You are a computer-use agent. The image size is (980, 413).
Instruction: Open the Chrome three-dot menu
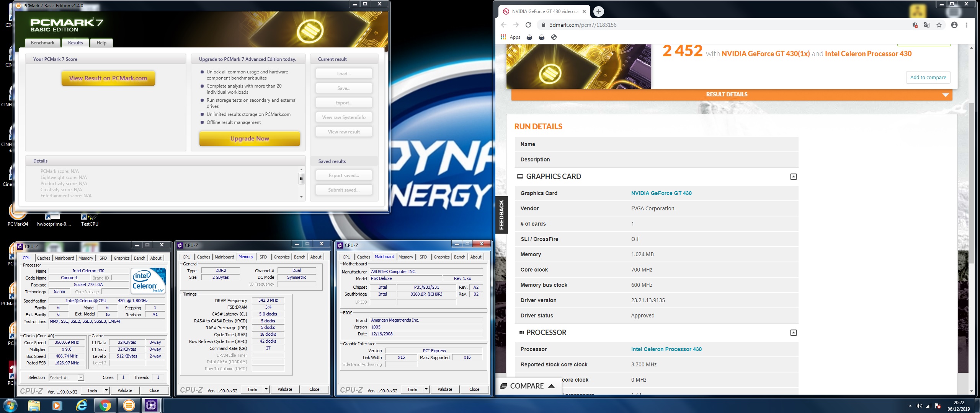(x=967, y=25)
